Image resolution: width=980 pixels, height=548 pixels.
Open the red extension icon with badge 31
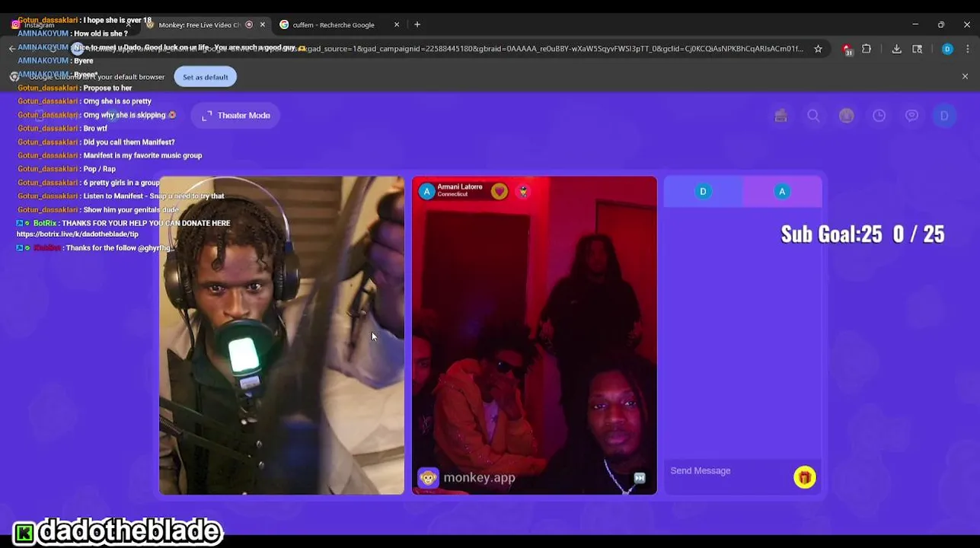(847, 49)
